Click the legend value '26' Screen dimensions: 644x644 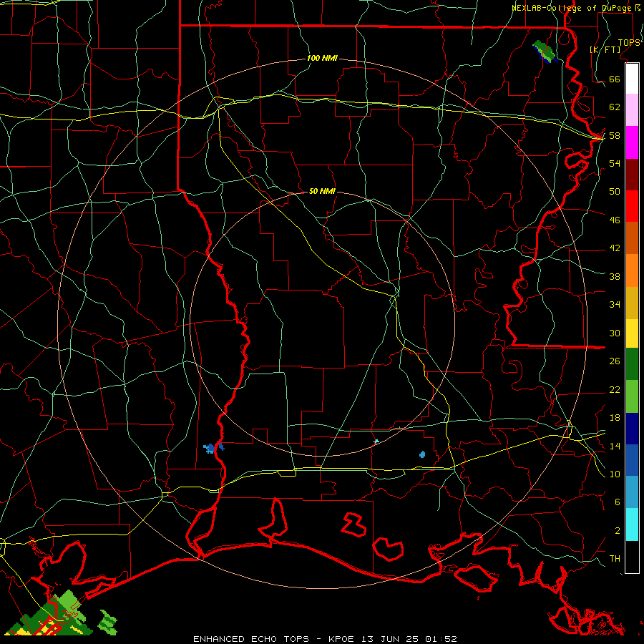tap(615, 361)
